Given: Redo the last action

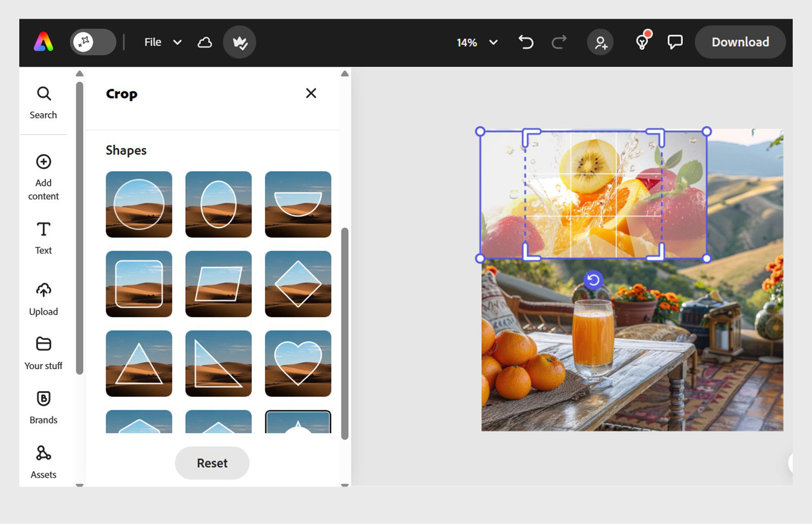Looking at the screenshot, I should pos(558,42).
